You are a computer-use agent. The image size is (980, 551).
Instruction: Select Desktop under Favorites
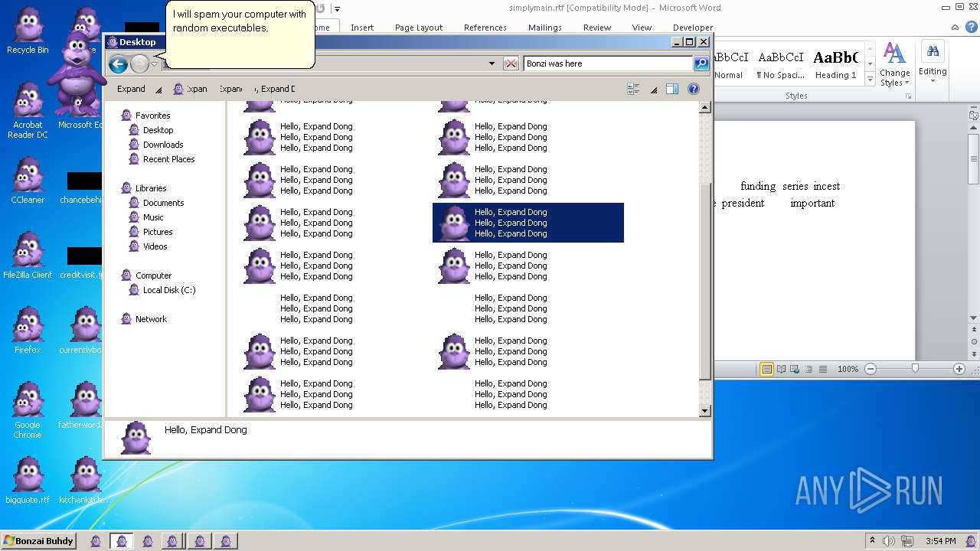coord(158,130)
